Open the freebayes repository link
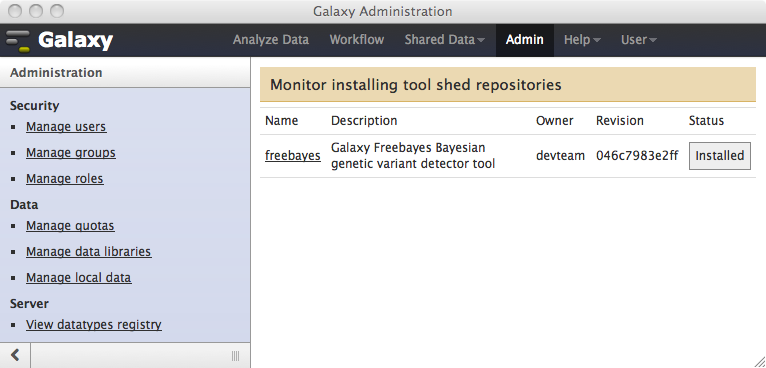 (x=293, y=156)
